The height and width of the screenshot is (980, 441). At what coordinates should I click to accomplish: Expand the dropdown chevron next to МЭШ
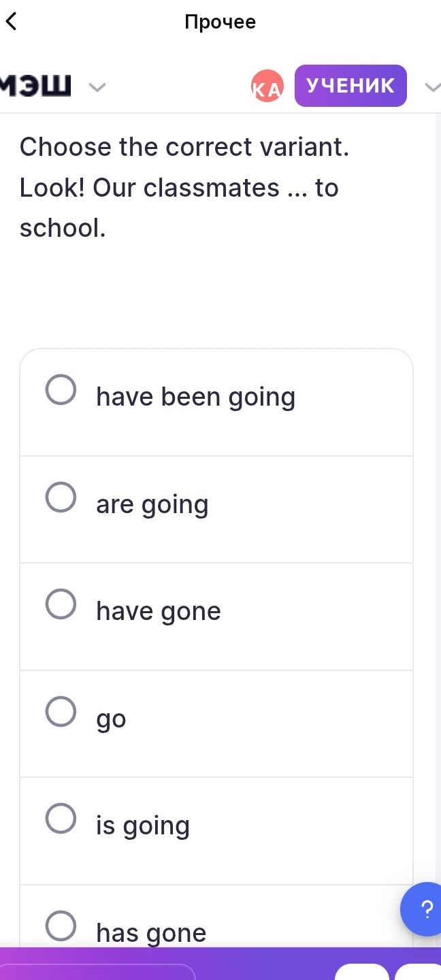[98, 87]
